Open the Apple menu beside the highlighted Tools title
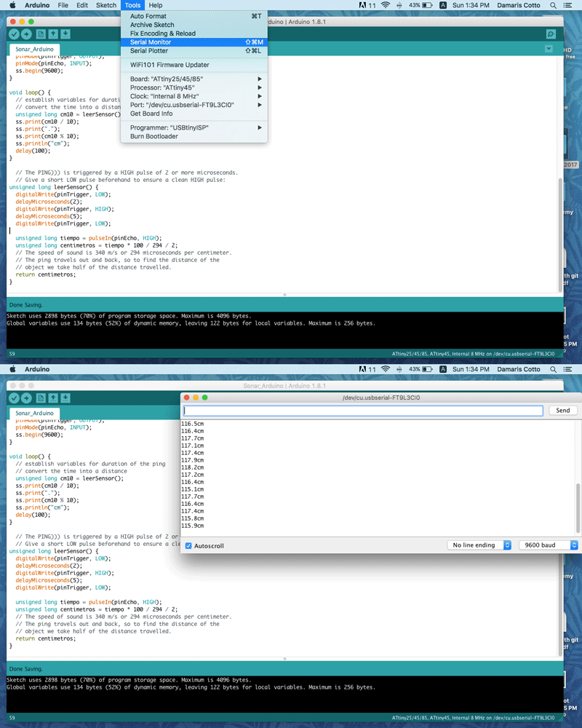582x728 pixels. coord(12,5)
